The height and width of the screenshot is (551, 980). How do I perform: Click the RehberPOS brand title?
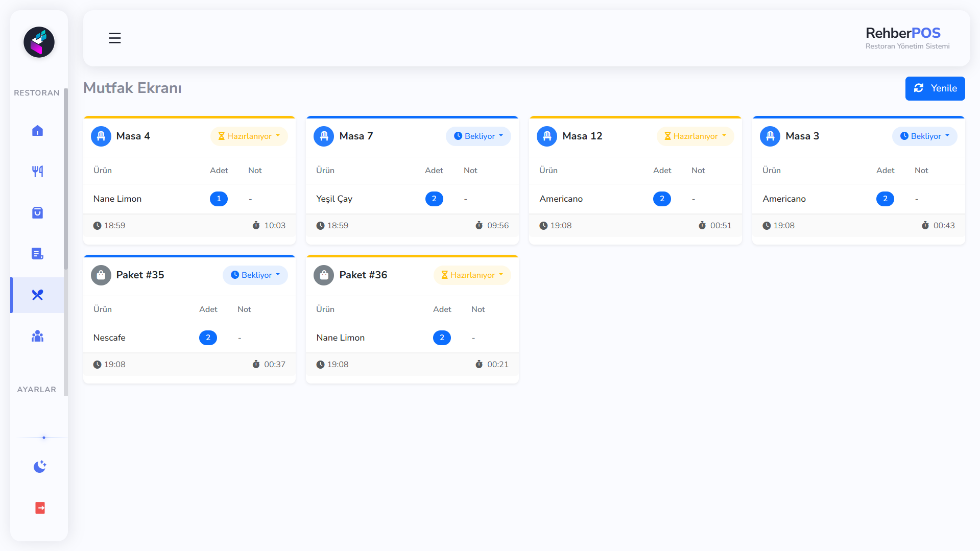coord(902,33)
